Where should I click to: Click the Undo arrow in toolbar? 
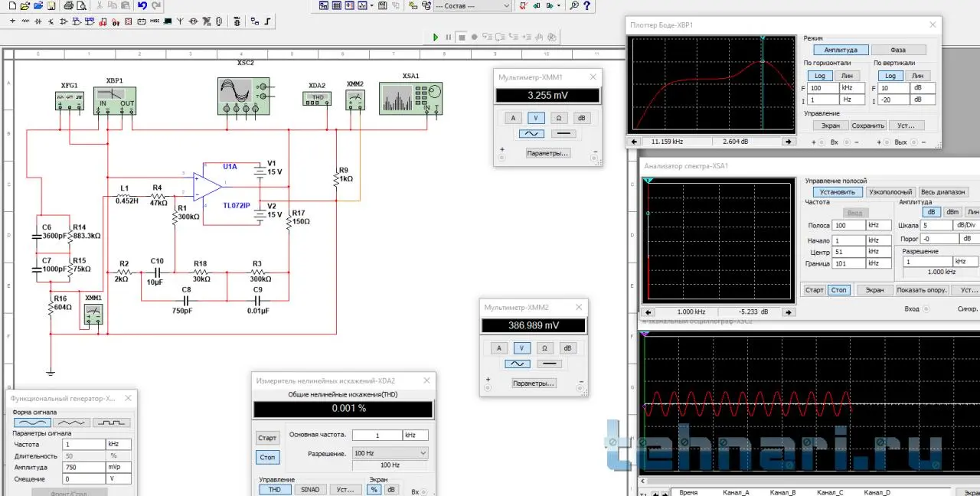click(x=142, y=5)
